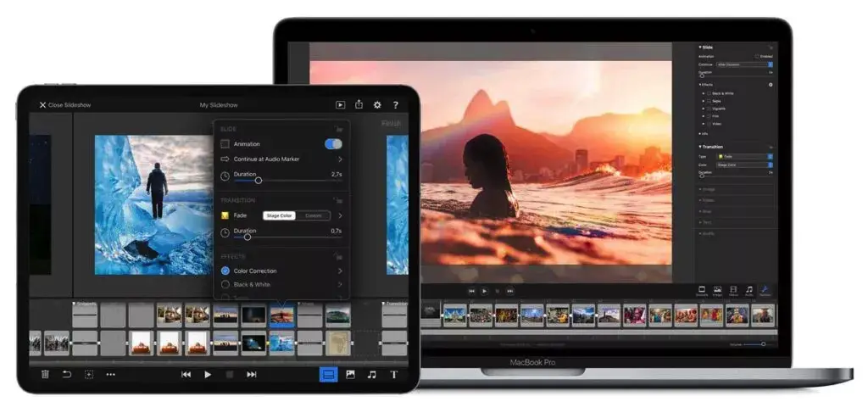Click Close Slideshow on the iPad
This screenshot has width=868, height=413.
(64, 105)
